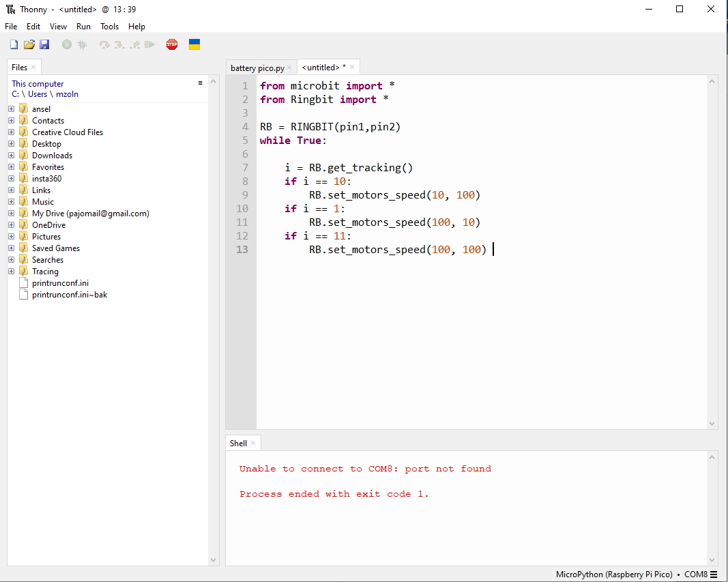Select the printrunconf.ini file icon
Image resolution: width=728 pixels, height=582 pixels.
pos(24,283)
